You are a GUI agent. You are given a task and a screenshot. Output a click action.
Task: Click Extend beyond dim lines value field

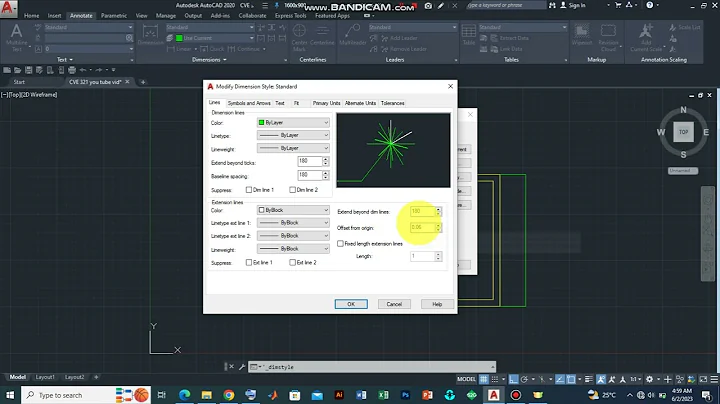(x=422, y=211)
